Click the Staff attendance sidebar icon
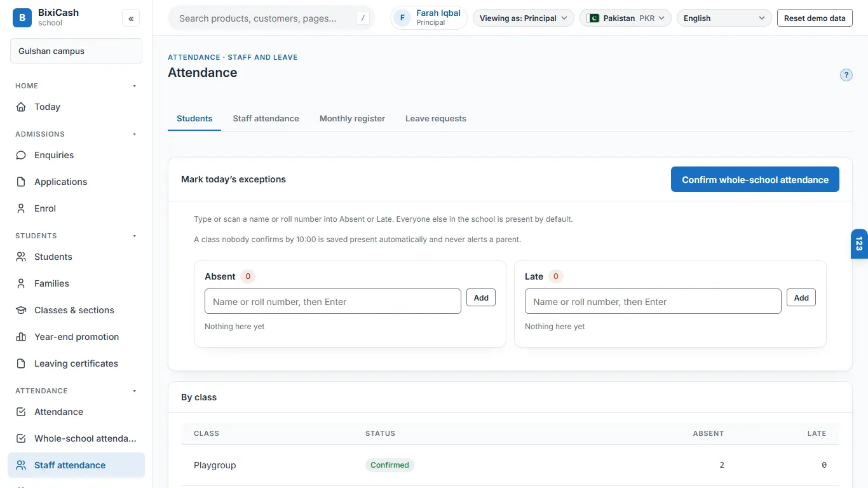 pyautogui.click(x=21, y=465)
